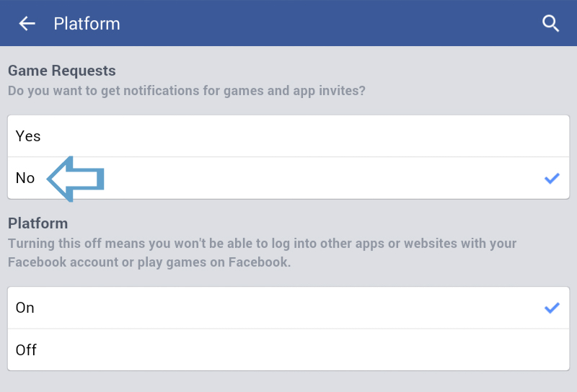577x392 pixels.
Task: Click the Platform section heading above On
Action: (x=38, y=223)
